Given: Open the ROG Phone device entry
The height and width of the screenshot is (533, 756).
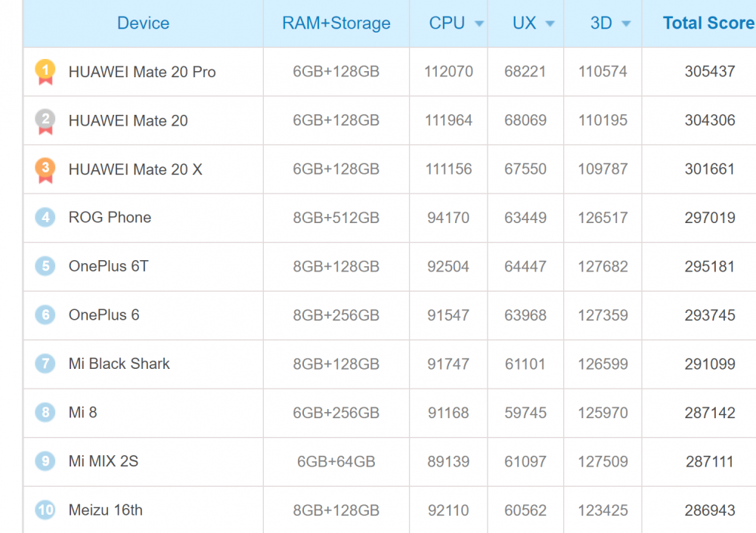Looking at the screenshot, I should point(110,218).
